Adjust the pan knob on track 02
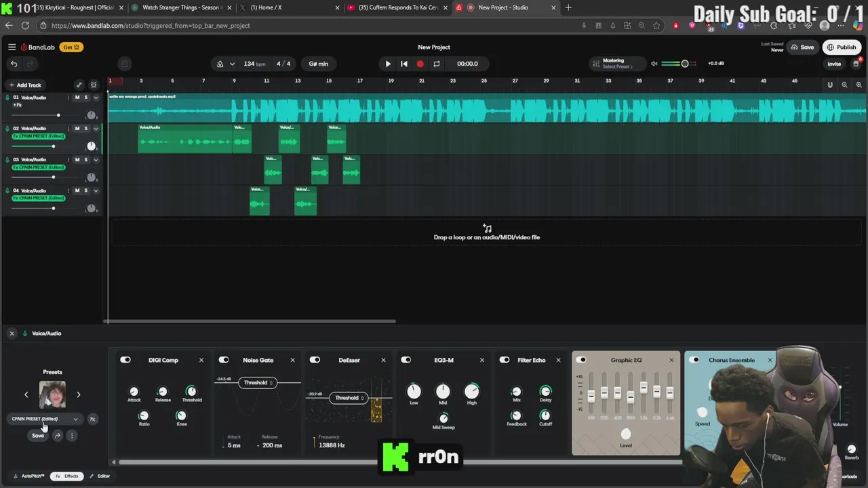 click(91, 146)
